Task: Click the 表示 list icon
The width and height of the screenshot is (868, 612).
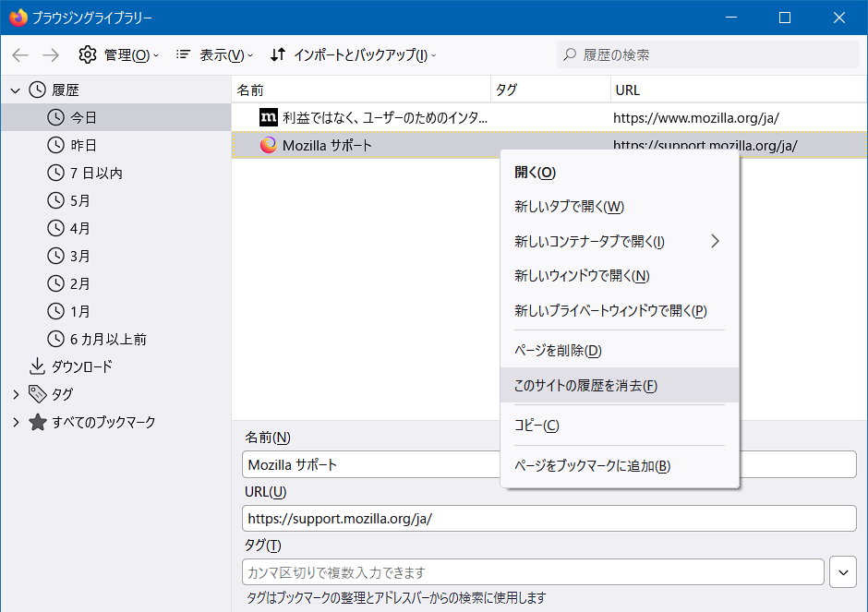Action: coord(183,54)
